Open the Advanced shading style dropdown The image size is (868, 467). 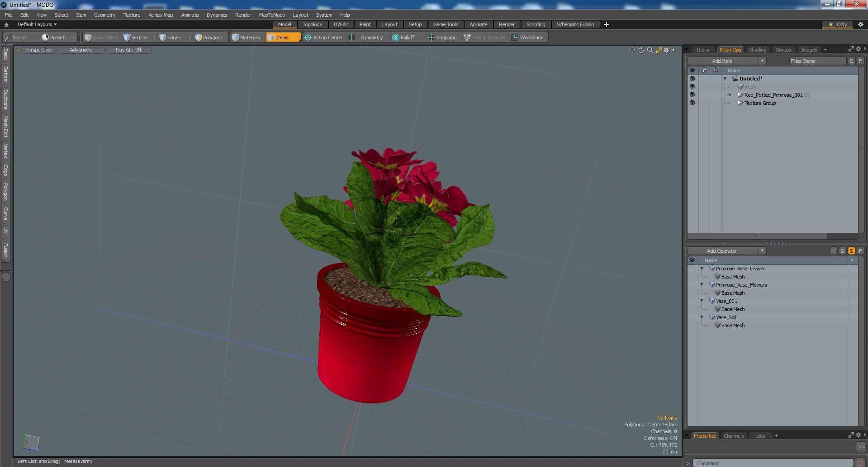(81, 50)
